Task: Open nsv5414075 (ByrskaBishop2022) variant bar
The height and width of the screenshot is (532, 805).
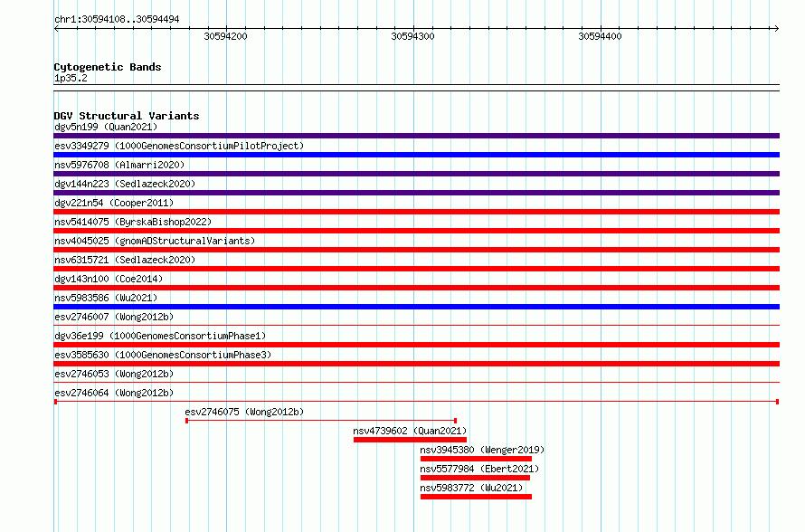Action: click(x=416, y=231)
